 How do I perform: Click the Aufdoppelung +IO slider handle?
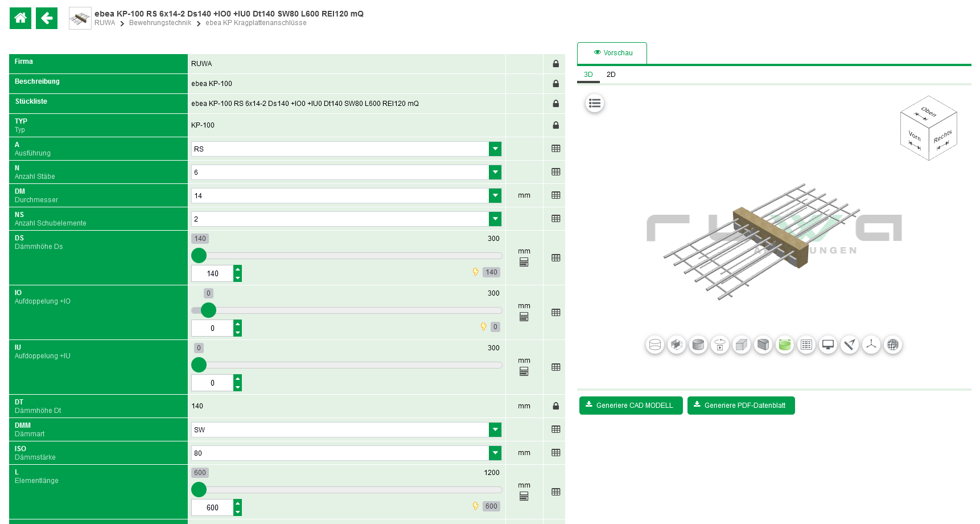pyautogui.click(x=209, y=310)
